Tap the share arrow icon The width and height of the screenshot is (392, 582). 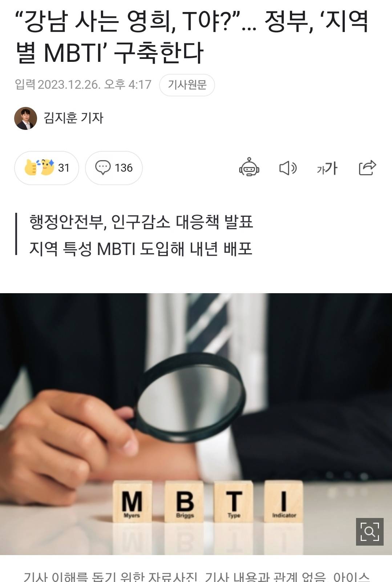pyautogui.click(x=367, y=168)
